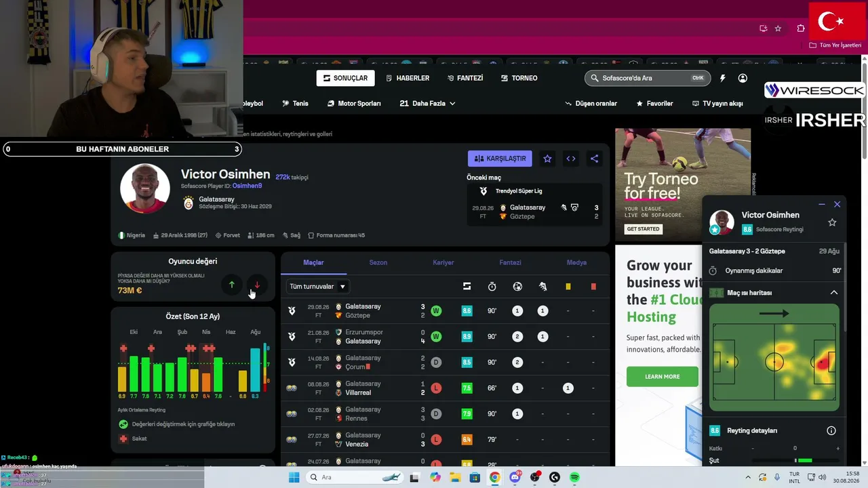The image size is (868, 488).
Task: Open the Tüm turnuvalar dropdown
Action: coord(318,287)
